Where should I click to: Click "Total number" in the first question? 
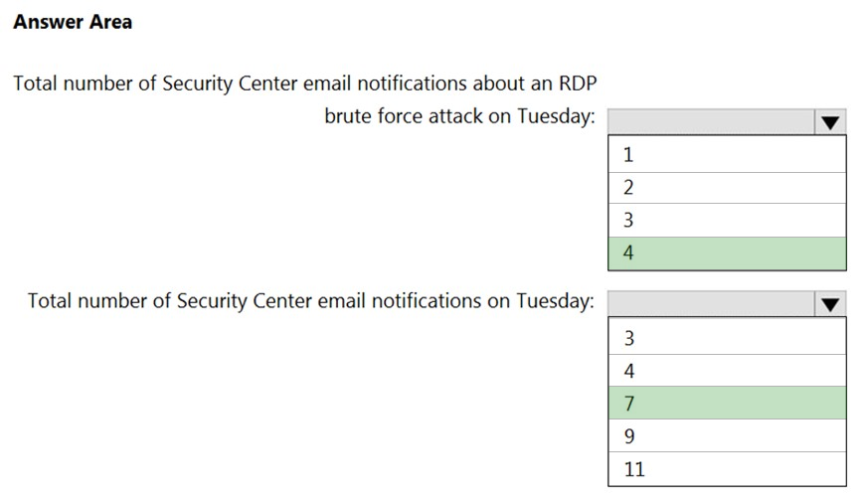click(72, 84)
